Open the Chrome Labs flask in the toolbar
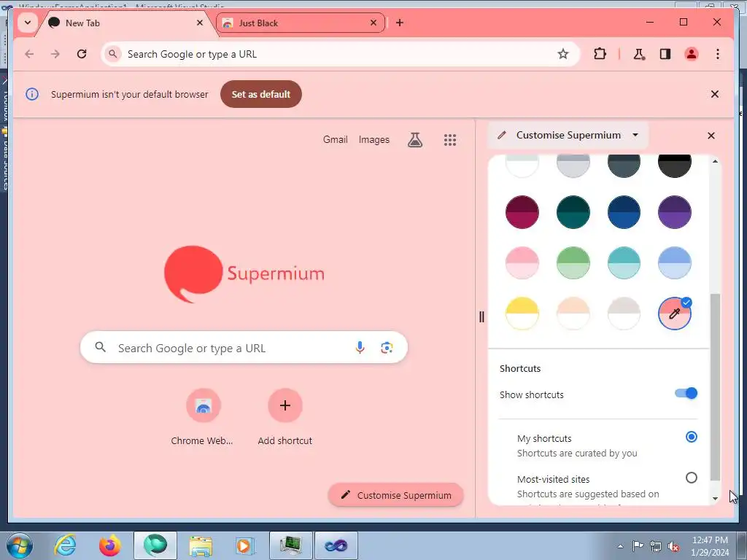 tap(639, 54)
